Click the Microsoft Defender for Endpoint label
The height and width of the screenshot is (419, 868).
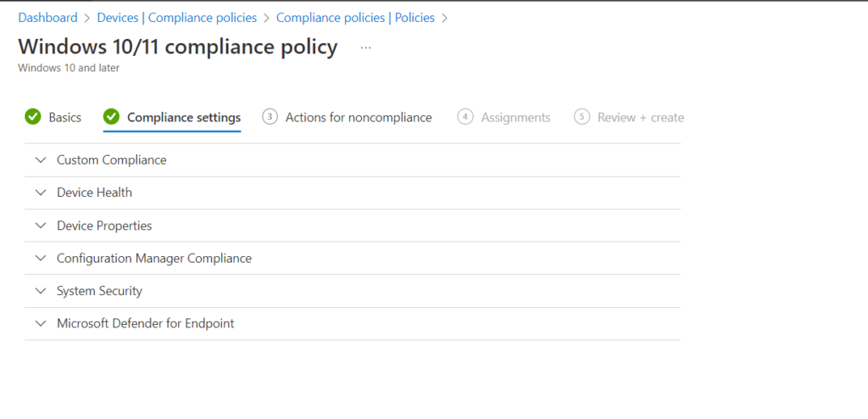click(x=146, y=323)
